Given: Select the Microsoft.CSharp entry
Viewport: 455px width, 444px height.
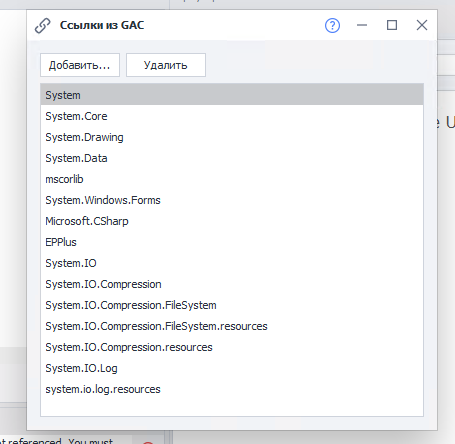Looking at the screenshot, I should pyautogui.click(x=232, y=221).
